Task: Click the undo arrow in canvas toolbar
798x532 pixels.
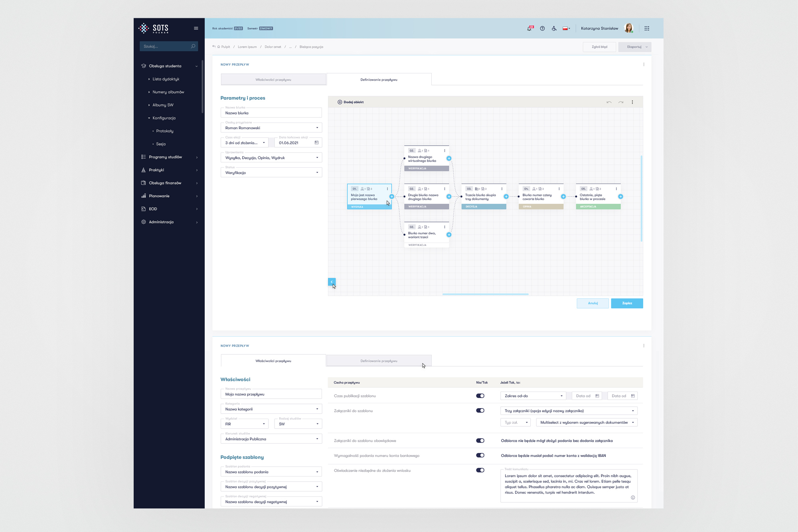Action: [x=609, y=102]
